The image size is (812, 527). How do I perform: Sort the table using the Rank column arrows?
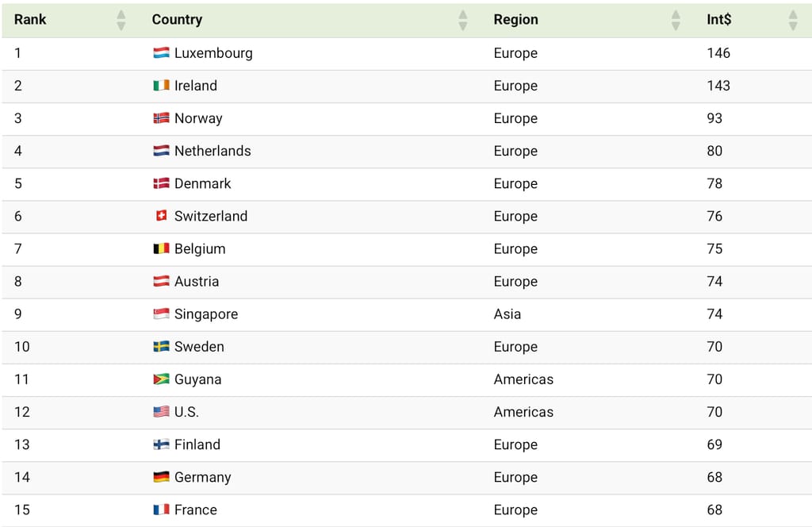click(x=121, y=19)
